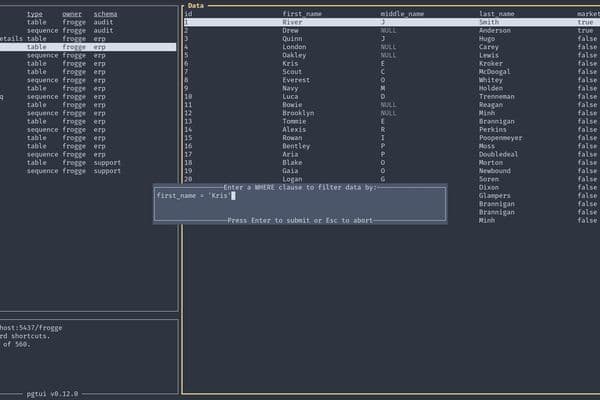
Task: Click the 'id' column header in Data
Action: pyautogui.click(x=188, y=14)
